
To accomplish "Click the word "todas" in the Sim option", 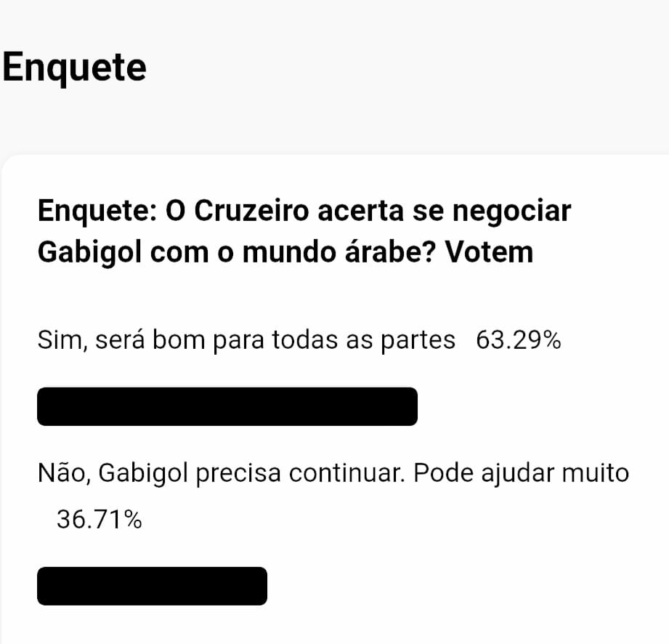I will coord(305,340).
